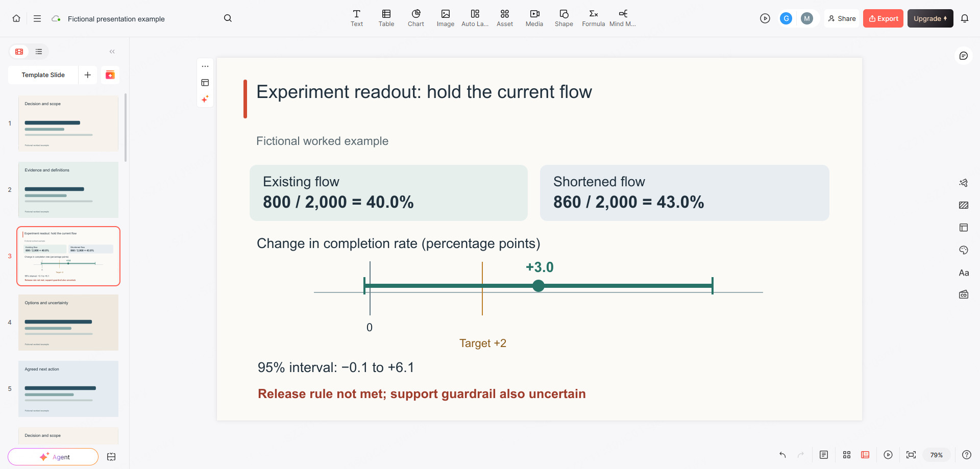This screenshot has height=469, width=980.
Task: Insert a Table from the toolbar
Action: click(386, 18)
